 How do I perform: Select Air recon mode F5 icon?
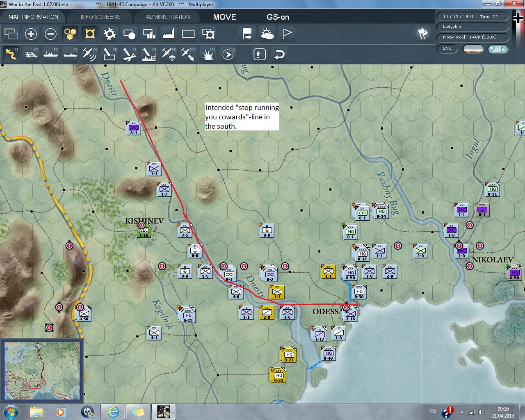click(x=90, y=54)
